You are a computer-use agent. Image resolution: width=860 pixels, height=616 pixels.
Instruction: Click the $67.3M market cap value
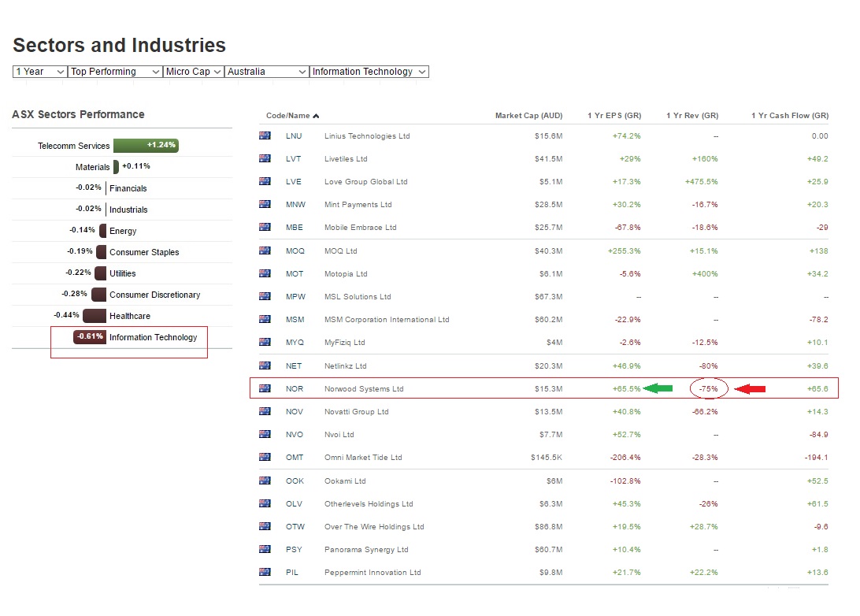point(549,297)
